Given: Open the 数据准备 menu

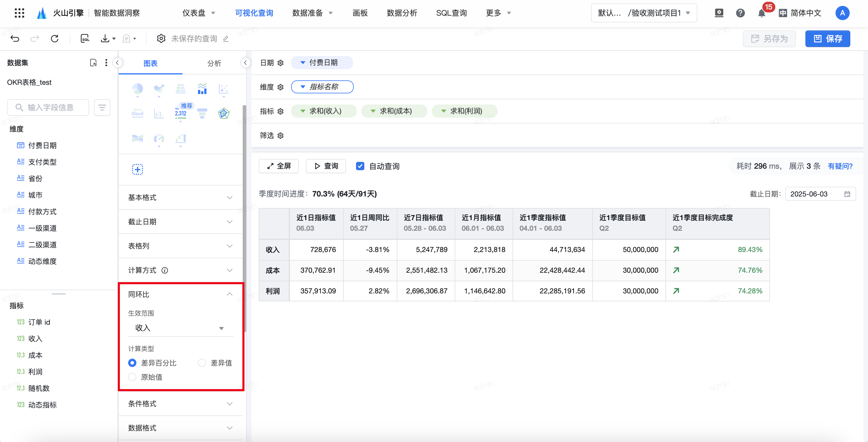Looking at the screenshot, I should tap(312, 13).
